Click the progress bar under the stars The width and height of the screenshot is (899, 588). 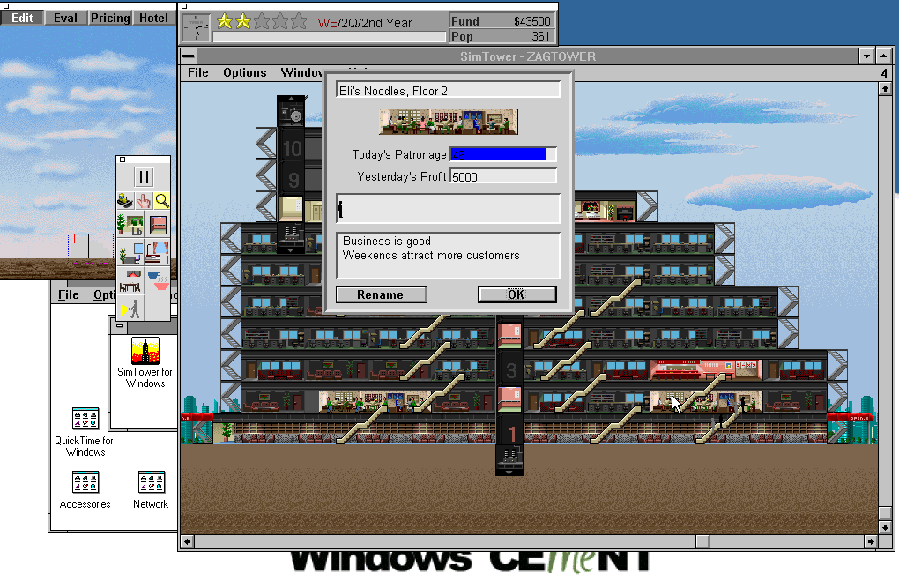329,37
